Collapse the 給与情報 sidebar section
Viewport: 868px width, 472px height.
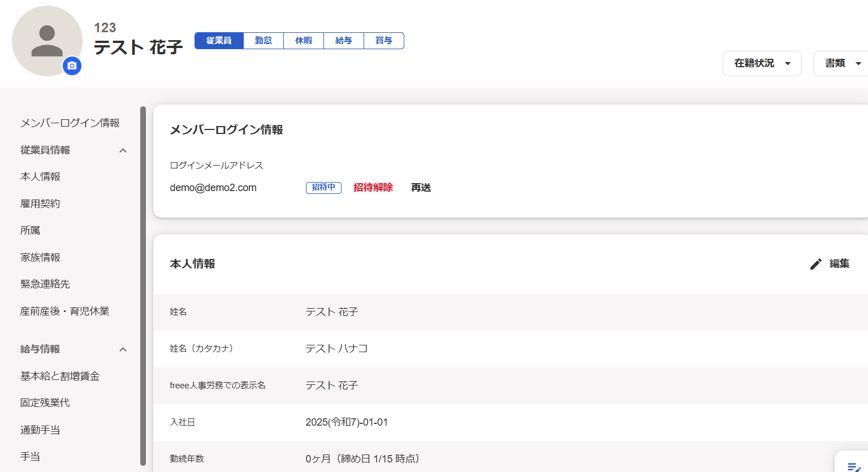(123, 349)
